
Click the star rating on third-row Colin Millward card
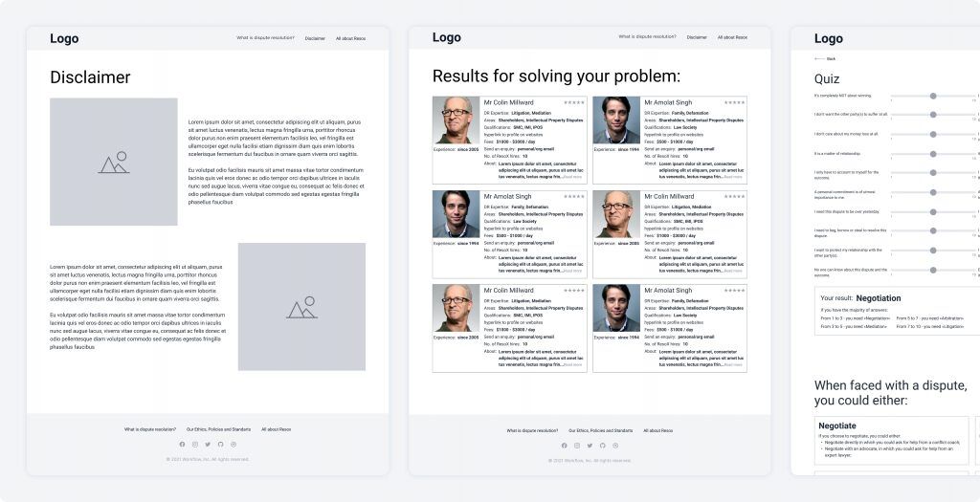click(574, 291)
